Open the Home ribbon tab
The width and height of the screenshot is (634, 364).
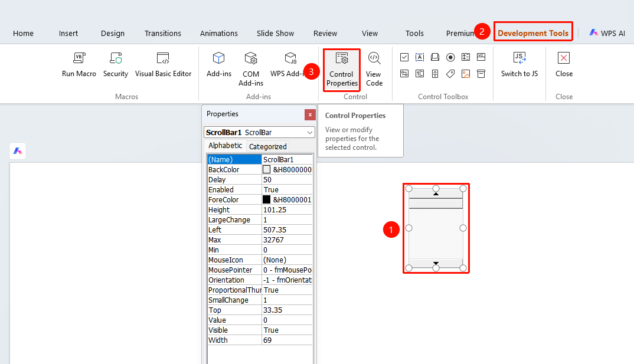[x=23, y=33]
